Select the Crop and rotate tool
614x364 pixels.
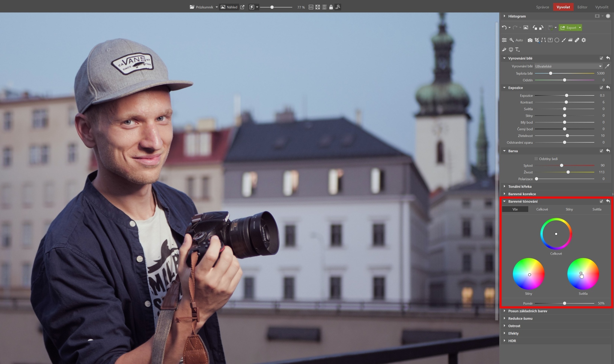537,40
